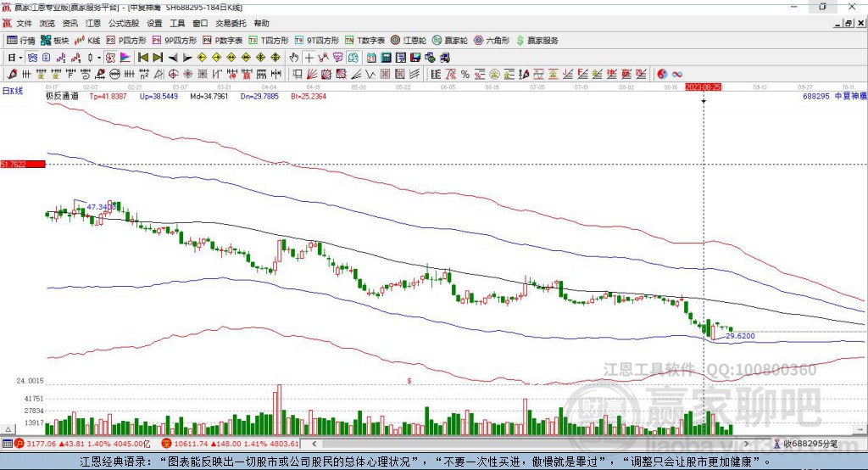Screen dimensions: 868x470
Task: Open the 文件 menu
Action: 25,23
